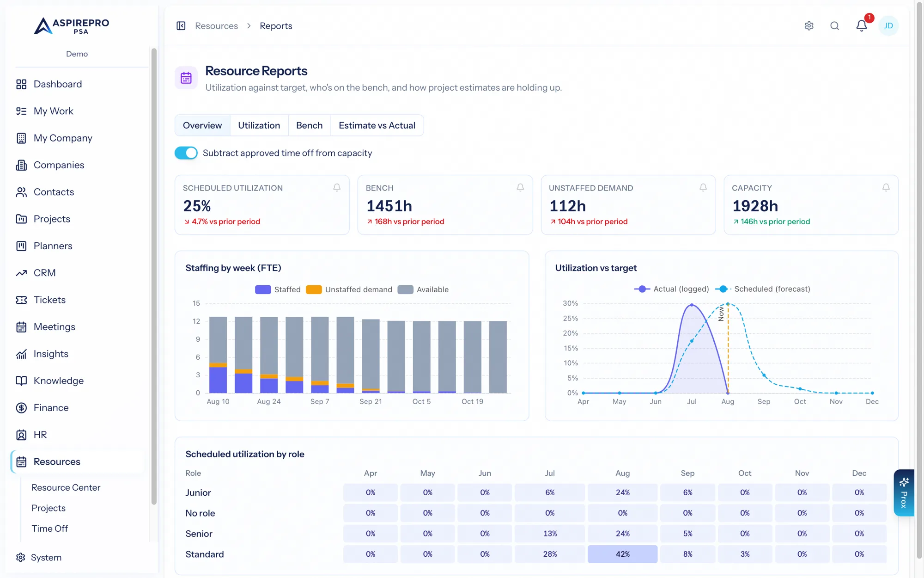
Task: Open Projects under Resources submenu
Action: tap(49, 508)
